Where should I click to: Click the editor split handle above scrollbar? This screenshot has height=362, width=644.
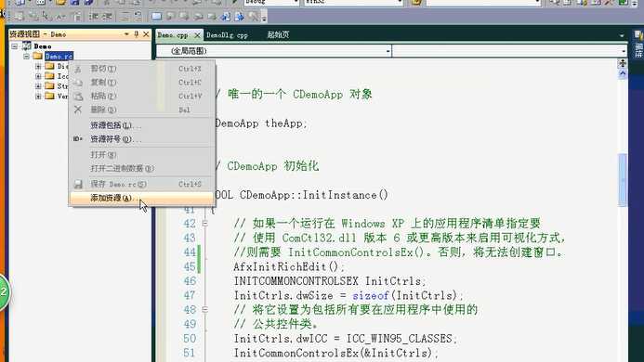click(623, 63)
